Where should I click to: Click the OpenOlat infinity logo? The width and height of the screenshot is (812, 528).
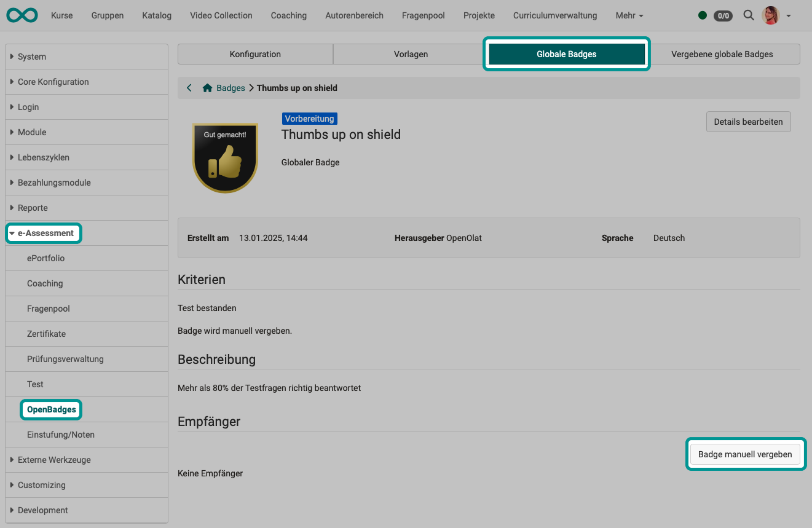[x=22, y=15]
